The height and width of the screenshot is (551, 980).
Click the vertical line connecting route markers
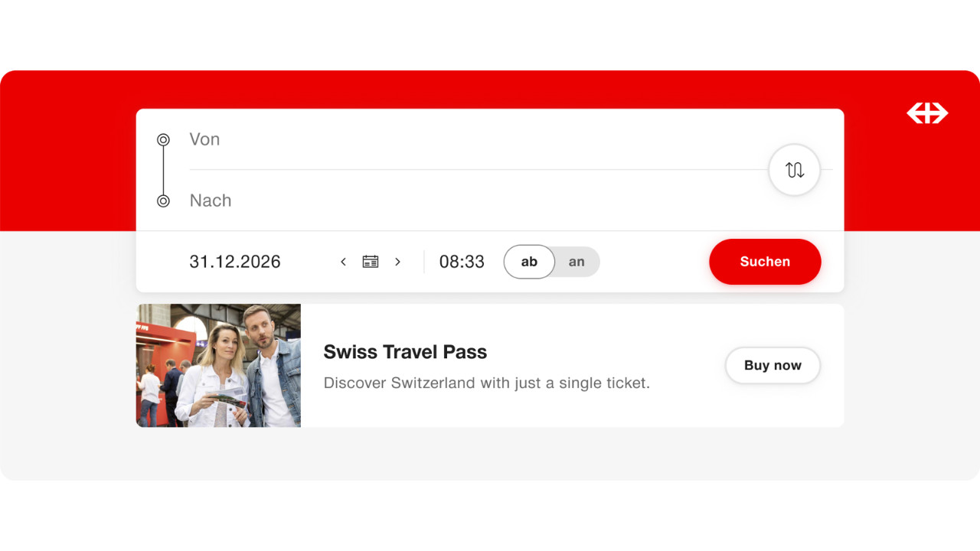[x=163, y=170]
